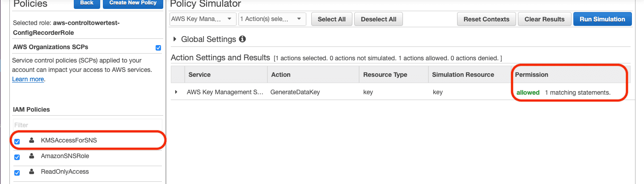The width and height of the screenshot is (644, 184).
Task: Click the info icon beside Global Settings
Action: (242, 39)
